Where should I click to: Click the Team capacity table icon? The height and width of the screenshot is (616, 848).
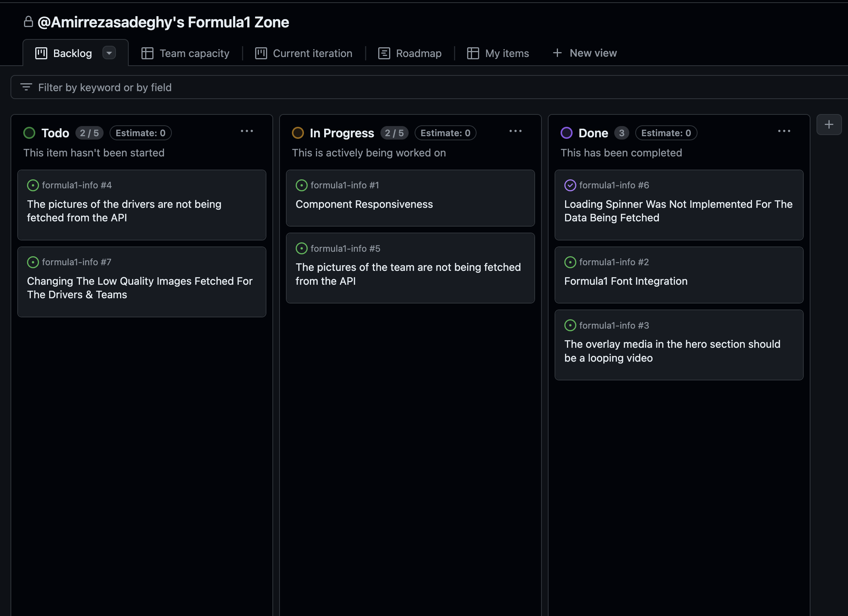click(147, 53)
